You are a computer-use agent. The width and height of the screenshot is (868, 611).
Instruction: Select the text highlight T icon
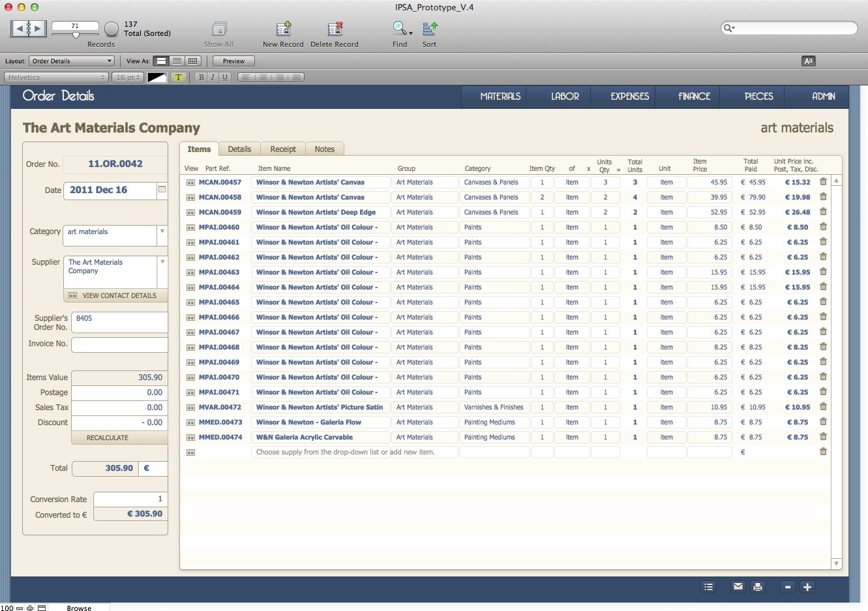(178, 78)
